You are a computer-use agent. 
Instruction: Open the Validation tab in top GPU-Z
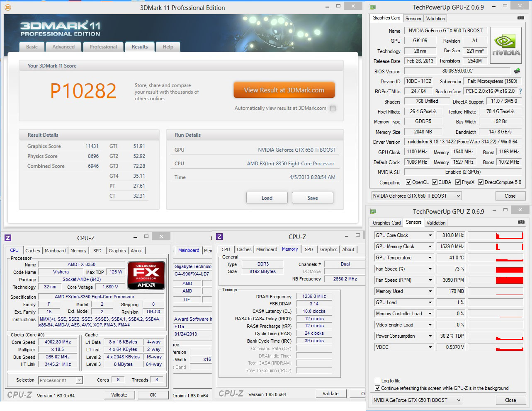pos(435,19)
